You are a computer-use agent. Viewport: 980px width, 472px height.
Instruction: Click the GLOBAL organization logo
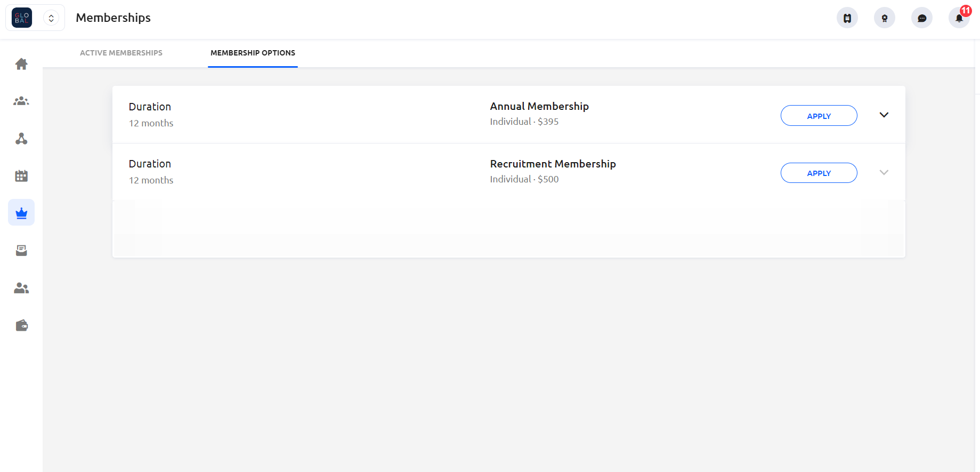click(22, 18)
